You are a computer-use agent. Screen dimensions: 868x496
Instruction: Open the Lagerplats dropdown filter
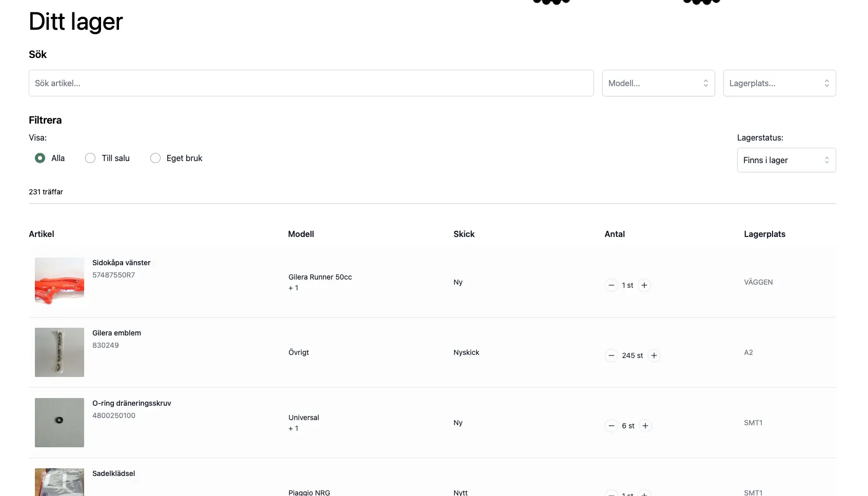point(780,83)
